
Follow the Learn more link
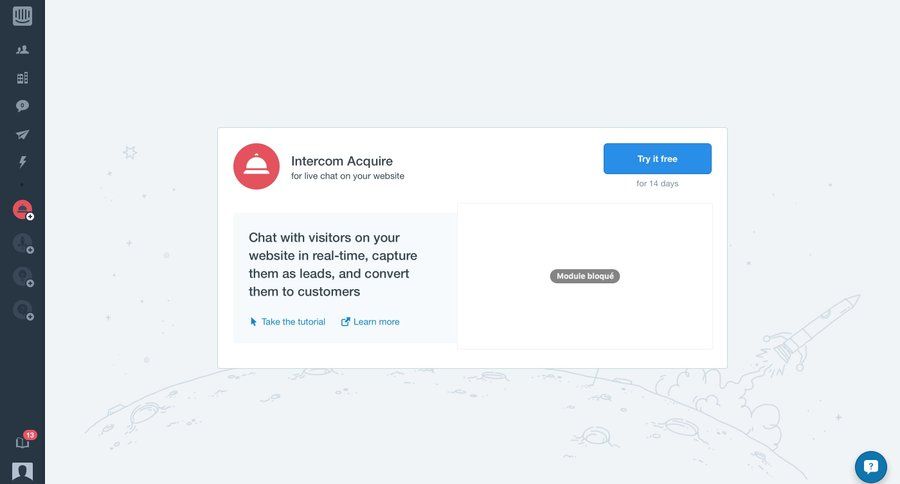(x=370, y=322)
